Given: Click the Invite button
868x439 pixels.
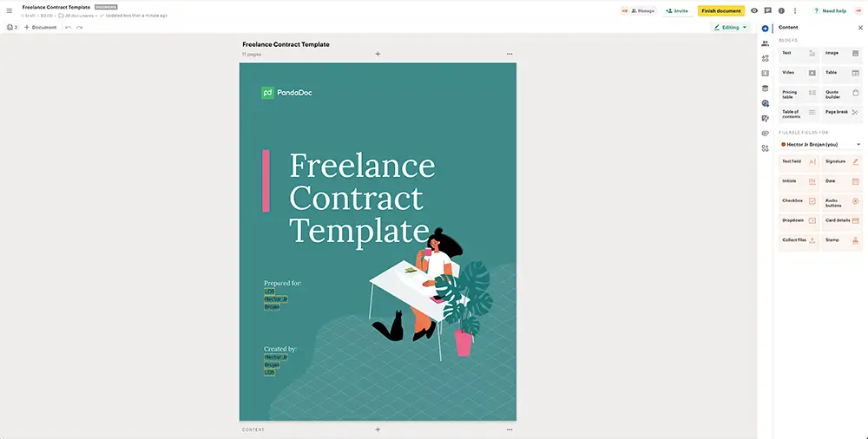Looking at the screenshot, I should [x=676, y=10].
